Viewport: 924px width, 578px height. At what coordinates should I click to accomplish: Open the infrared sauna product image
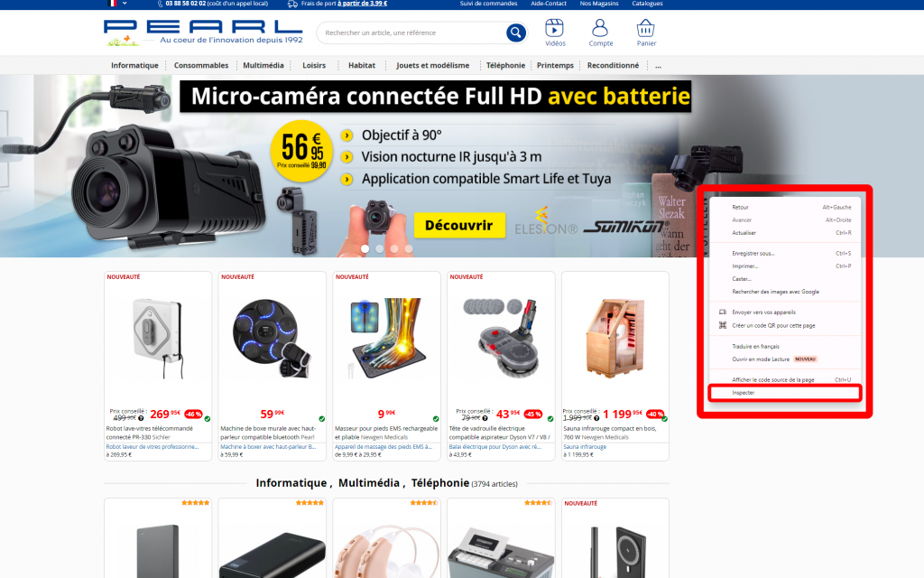(x=614, y=338)
